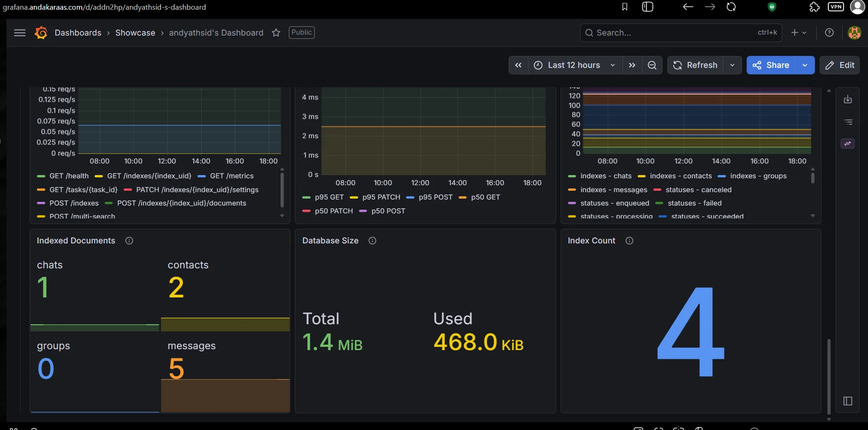868x430 pixels.
Task: Show info tooltip for Indexed Documents panel
Action: tap(129, 241)
